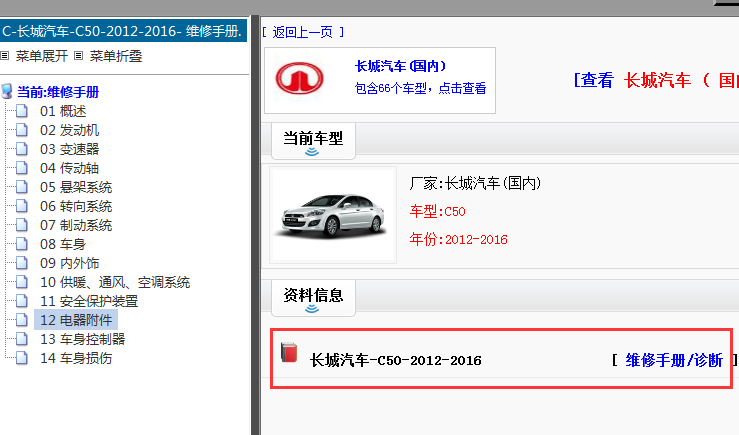The height and width of the screenshot is (435, 739).
Task: Open chapter 02 发动机
Action: pyautogui.click(x=70, y=130)
